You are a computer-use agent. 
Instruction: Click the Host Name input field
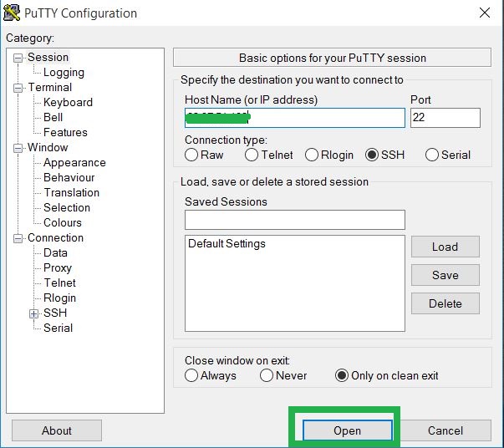(294, 118)
